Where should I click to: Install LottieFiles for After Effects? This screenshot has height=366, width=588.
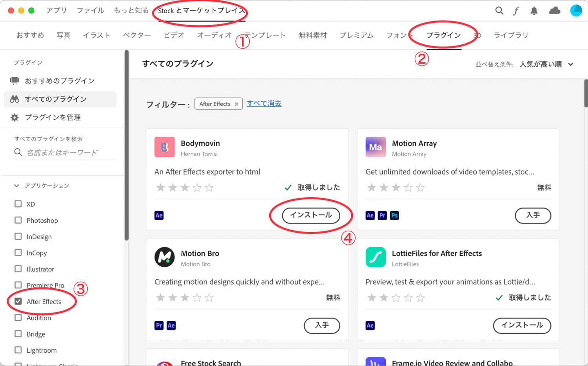click(x=522, y=326)
